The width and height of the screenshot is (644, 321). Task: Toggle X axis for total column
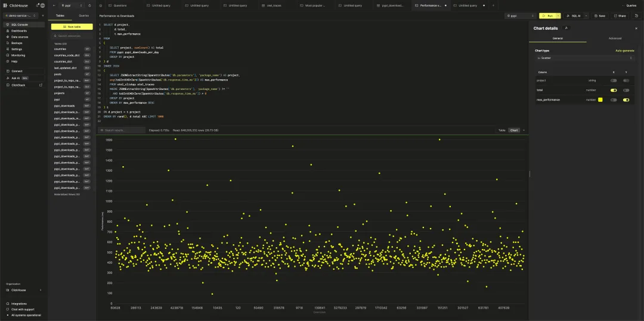[614, 90]
